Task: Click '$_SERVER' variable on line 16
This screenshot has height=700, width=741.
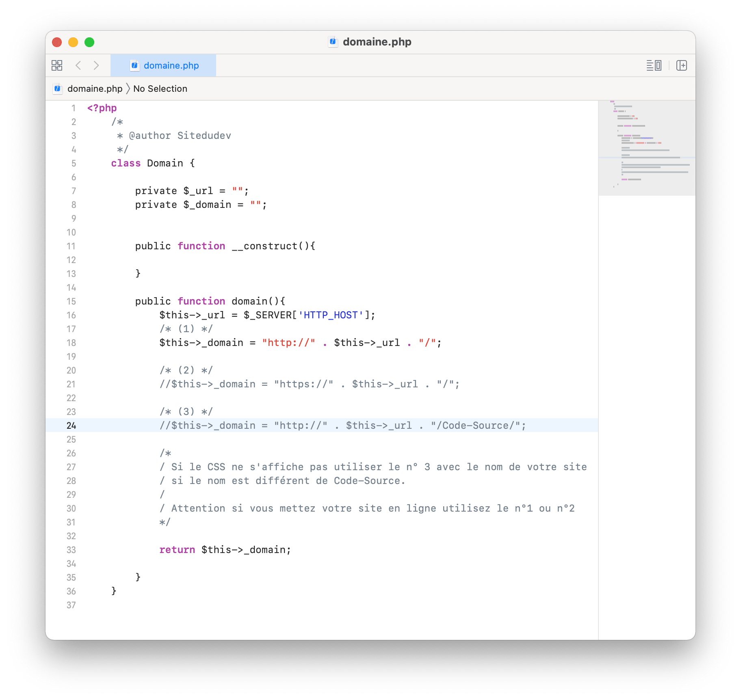Action: click(268, 315)
